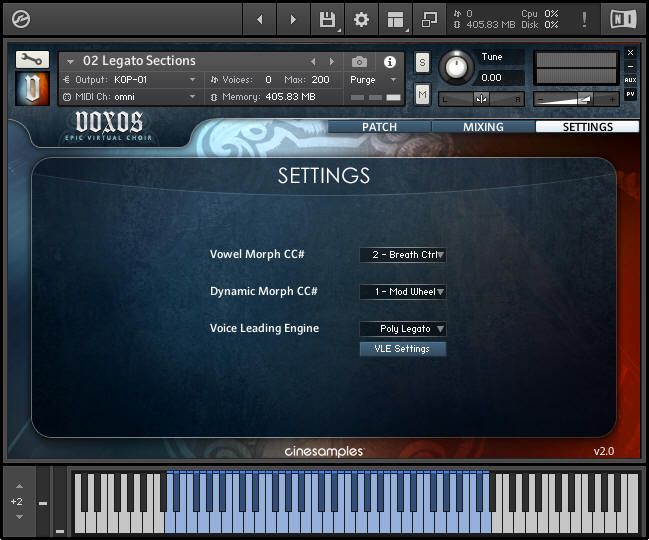Click the exclamation panic icon
Image resolution: width=649 pixels, height=540 pixels.
point(584,19)
